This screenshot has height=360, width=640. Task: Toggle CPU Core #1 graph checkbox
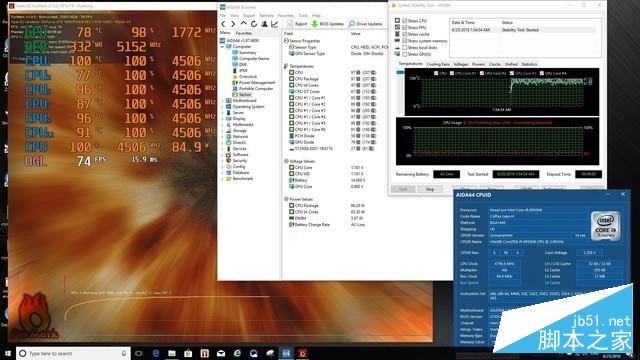(x=452, y=73)
